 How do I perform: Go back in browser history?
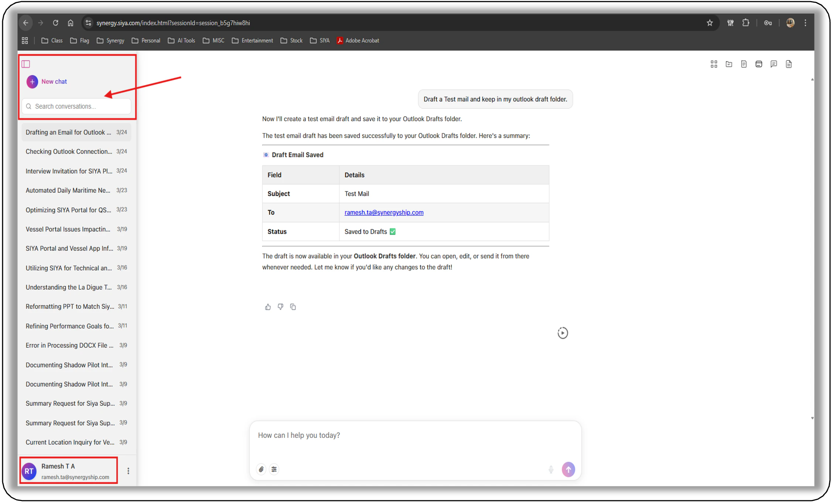coord(25,23)
